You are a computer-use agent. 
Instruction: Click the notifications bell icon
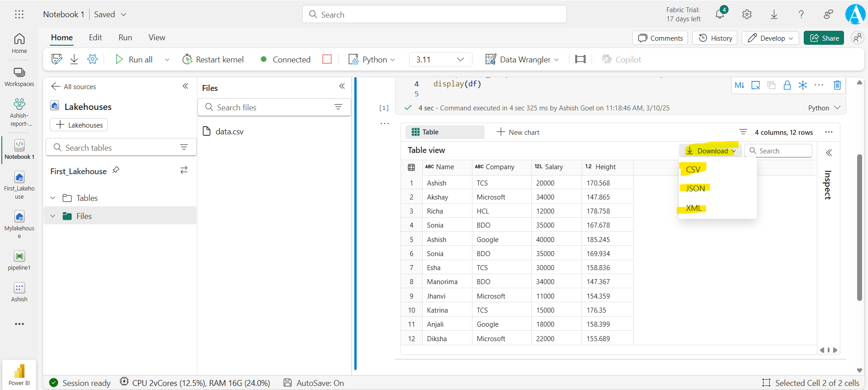coord(720,14)
